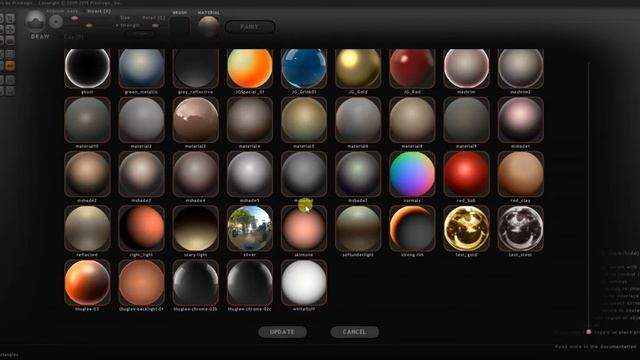Pick the test_steel material
Screen dimensions: 640x360
tap(520, 228)
